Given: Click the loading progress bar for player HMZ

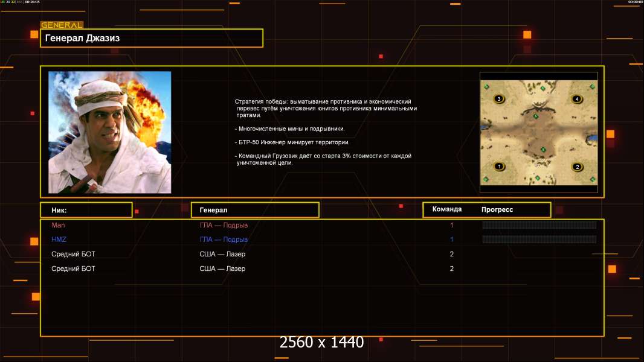Looking at the screenshot, I should click(539, 240).
